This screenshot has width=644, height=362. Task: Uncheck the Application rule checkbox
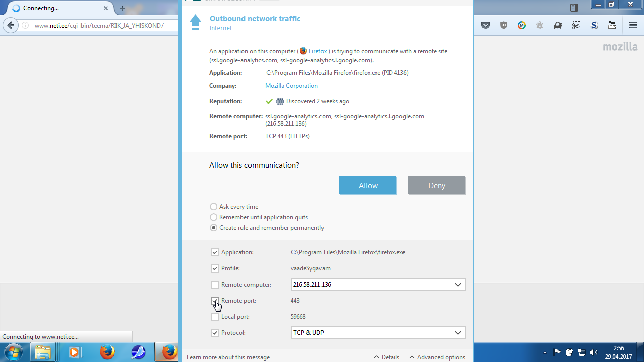(x=215, y=252)
